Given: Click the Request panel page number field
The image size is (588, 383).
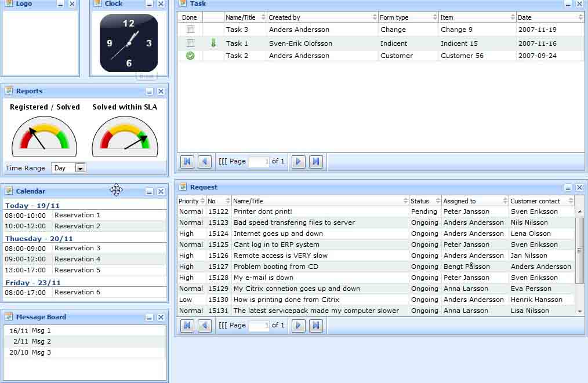Looking at the screenshot, I should 259,325.
